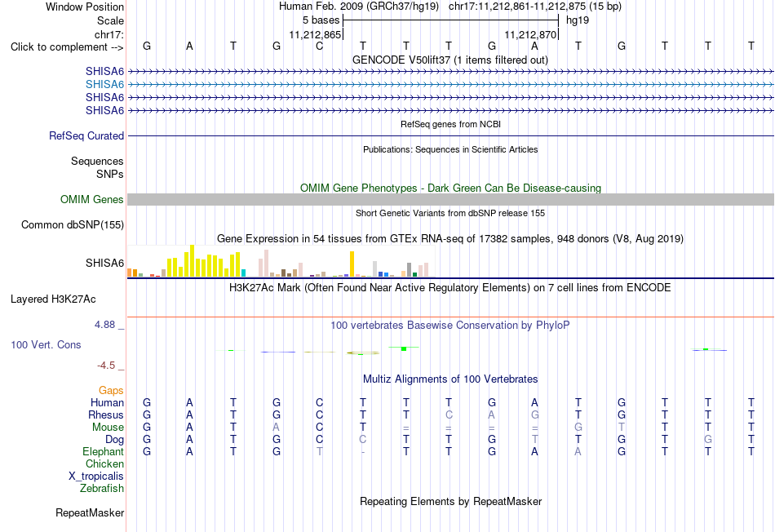This screenshot has width=775, height=532.
Task: Click the Chicken species label
Action: coord(104,463)
